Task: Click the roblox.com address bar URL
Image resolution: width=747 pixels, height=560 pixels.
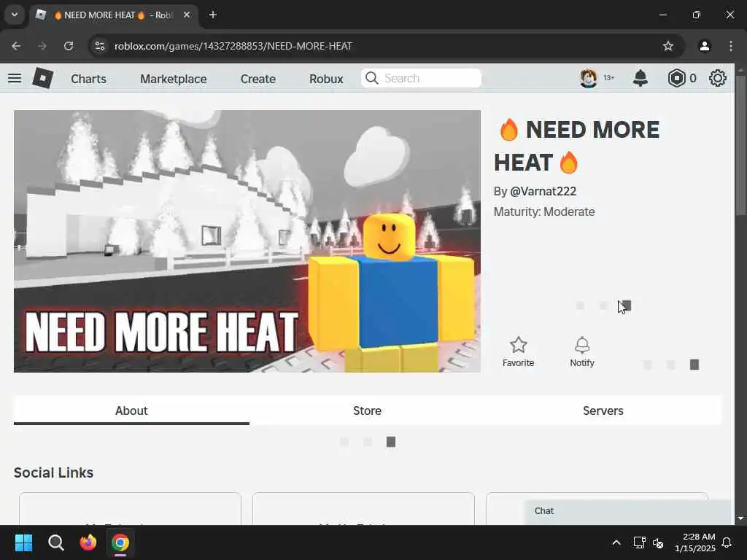Action: (233, 46)
